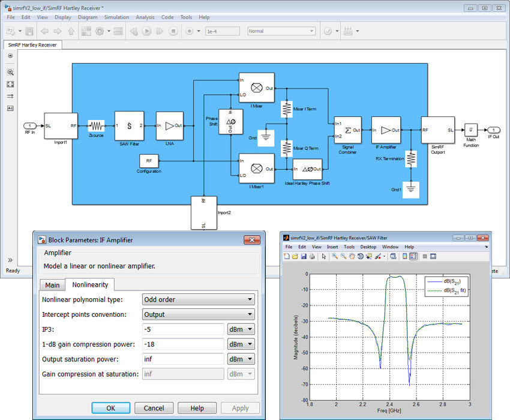Open the Library Browser icon
Viewport: 510px width, 420px height.
[86, 31]
